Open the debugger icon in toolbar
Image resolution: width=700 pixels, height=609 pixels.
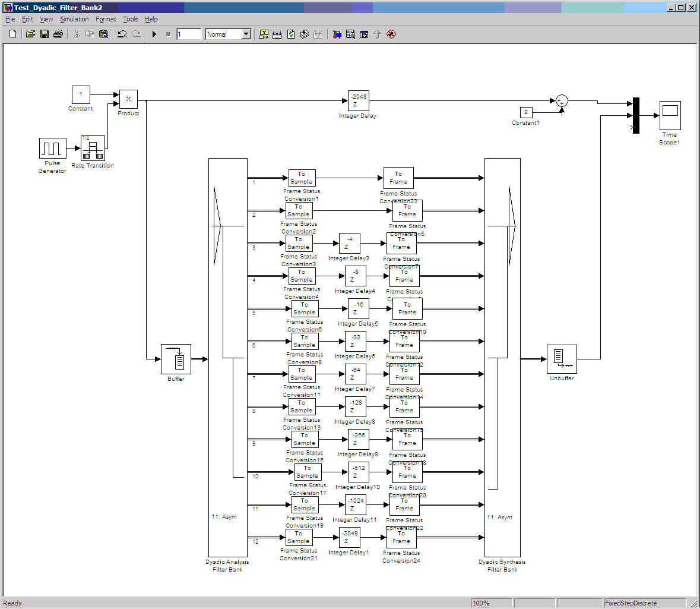391,34
